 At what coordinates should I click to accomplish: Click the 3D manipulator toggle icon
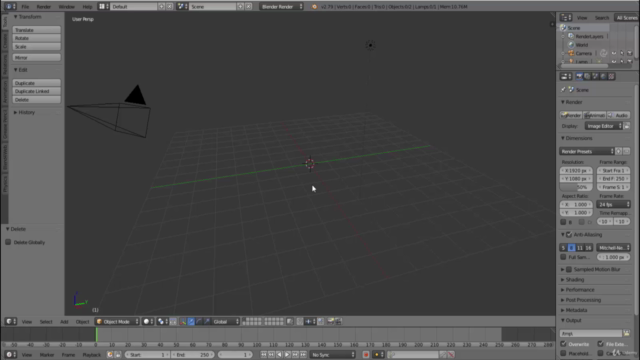coord(182,322)
